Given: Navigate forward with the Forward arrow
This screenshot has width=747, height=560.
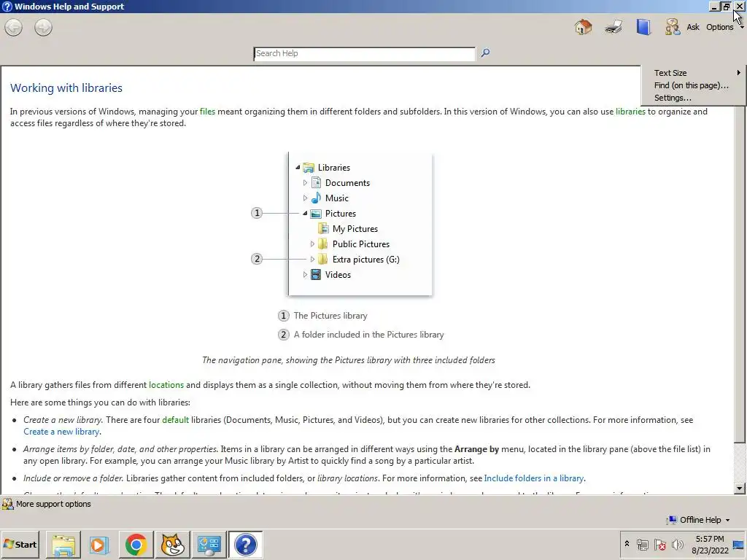Looking at the screenshot, I should click(x=43, y=27).
